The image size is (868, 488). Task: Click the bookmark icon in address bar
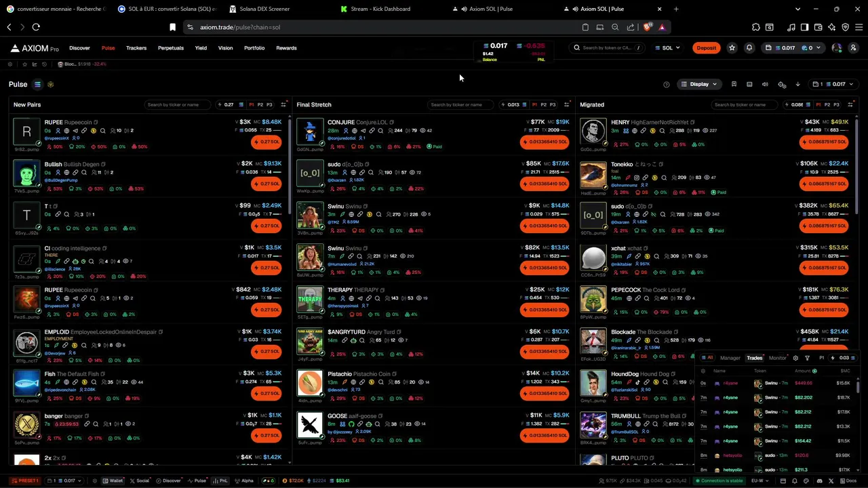[x=172, y=27]
